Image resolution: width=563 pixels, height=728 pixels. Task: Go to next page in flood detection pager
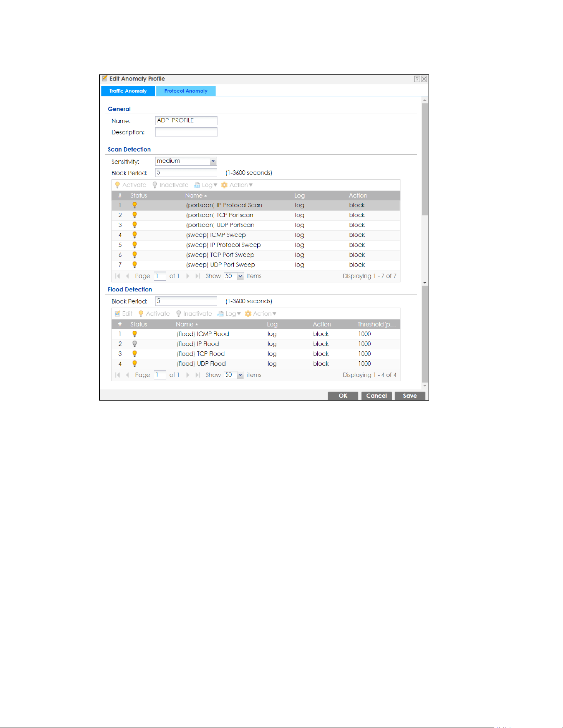(188, 375)
